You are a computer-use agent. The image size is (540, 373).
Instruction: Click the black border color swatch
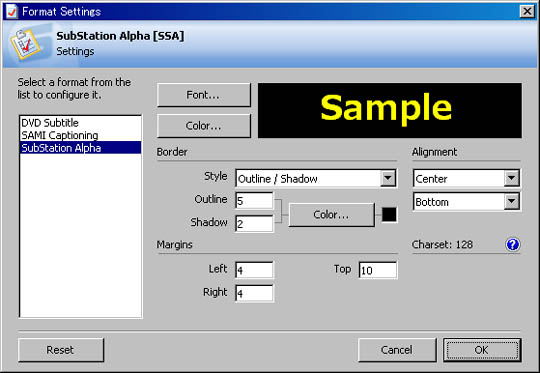(x=389, y=215)
